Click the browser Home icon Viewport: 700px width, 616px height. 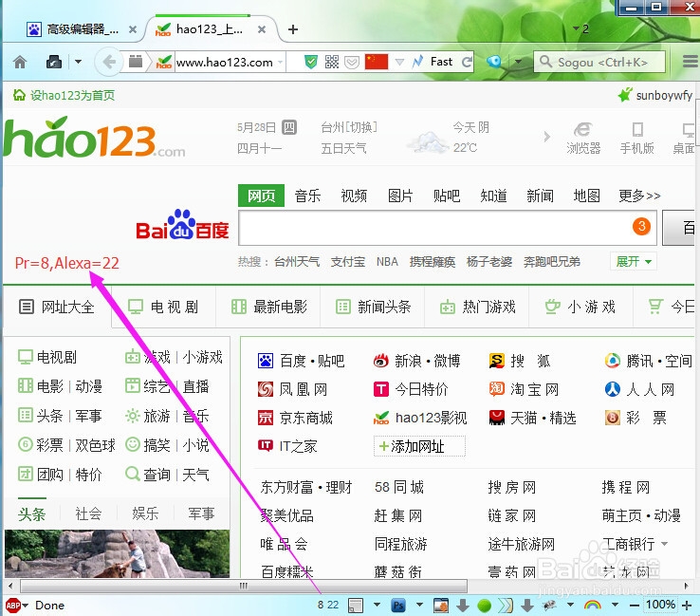[20, 62]
